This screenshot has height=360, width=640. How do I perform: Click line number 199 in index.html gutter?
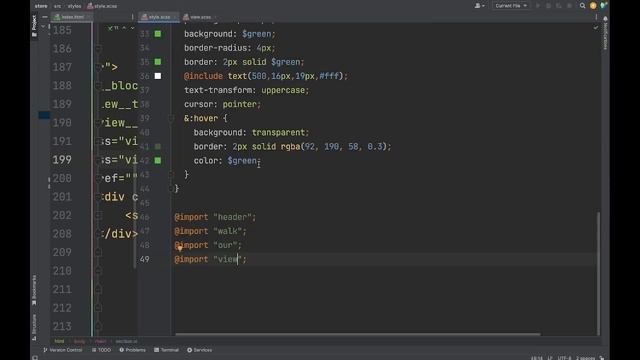62,160
